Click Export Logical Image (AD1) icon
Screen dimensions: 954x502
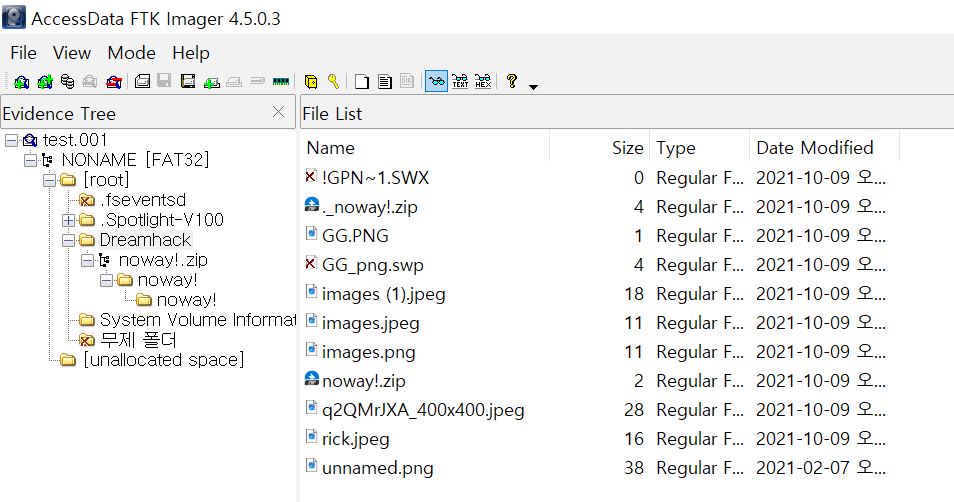(188, 82)
